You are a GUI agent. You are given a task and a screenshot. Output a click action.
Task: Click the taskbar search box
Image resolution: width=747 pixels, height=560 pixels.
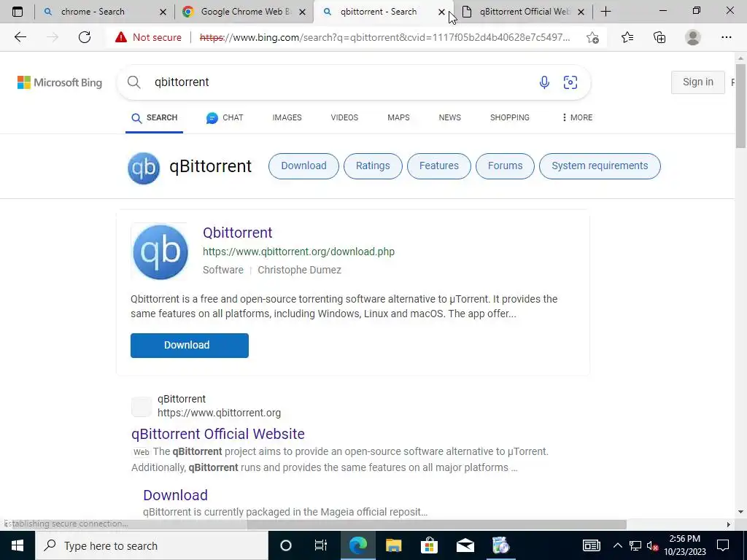tap(152, 545)
